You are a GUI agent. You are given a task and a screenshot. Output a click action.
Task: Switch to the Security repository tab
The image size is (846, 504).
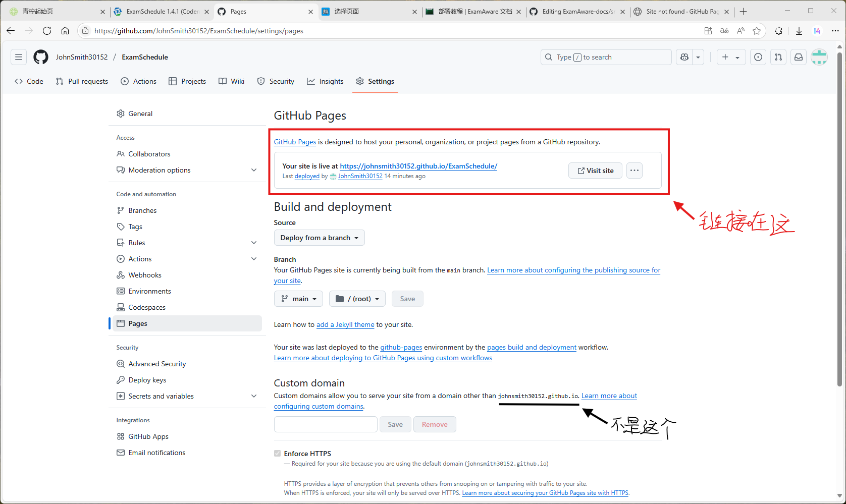tap(276, 81)
